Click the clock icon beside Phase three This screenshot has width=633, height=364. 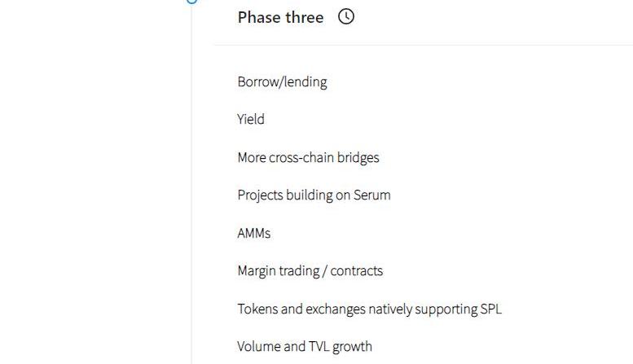(346, 16)
